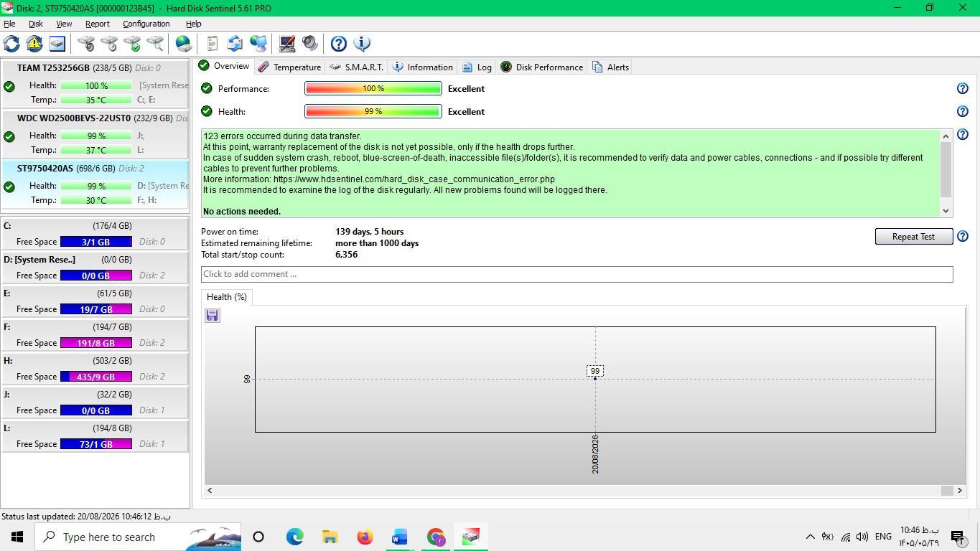Click the refresh icon with yellow warning sign
This screenshot has height=551, width=980.
point(34,44)
